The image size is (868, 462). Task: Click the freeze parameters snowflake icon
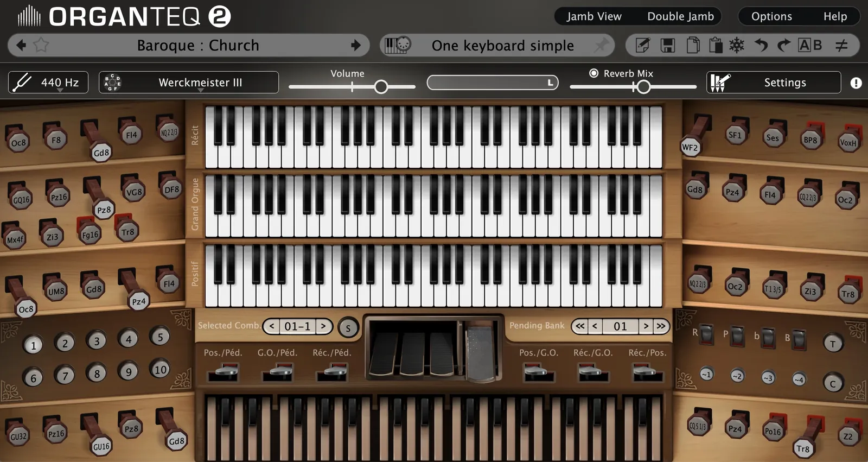pyautogui.click(x=737, y=45)
